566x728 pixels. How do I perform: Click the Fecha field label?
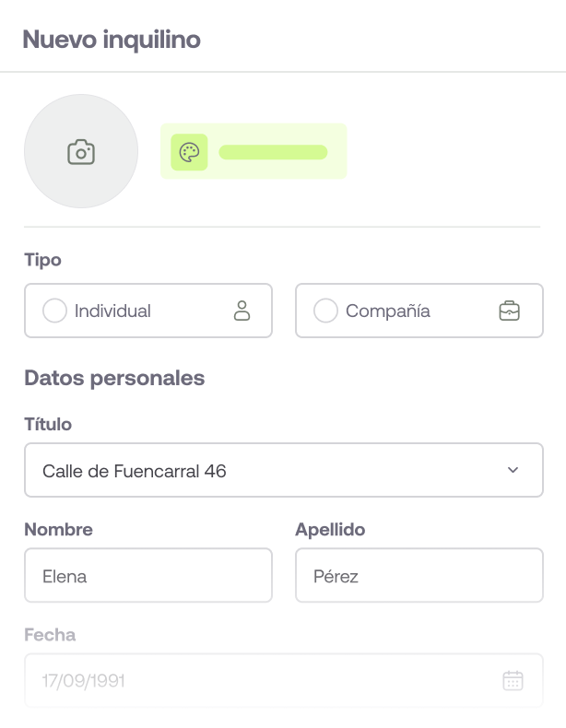(x=50, y=635)
